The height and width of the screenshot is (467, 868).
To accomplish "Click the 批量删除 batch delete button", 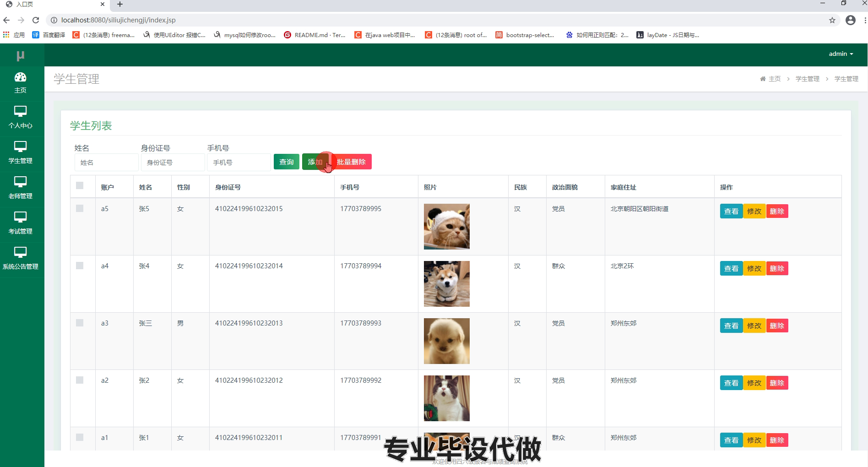I will [351, 162].
